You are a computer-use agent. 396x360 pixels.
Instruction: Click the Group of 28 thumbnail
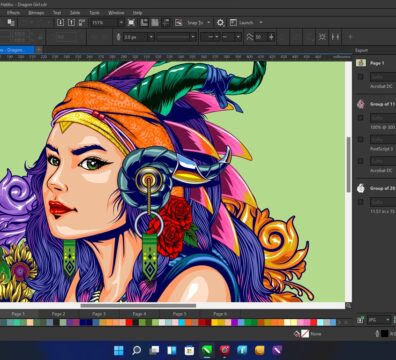pyautogui.click(x=361, y=188)
